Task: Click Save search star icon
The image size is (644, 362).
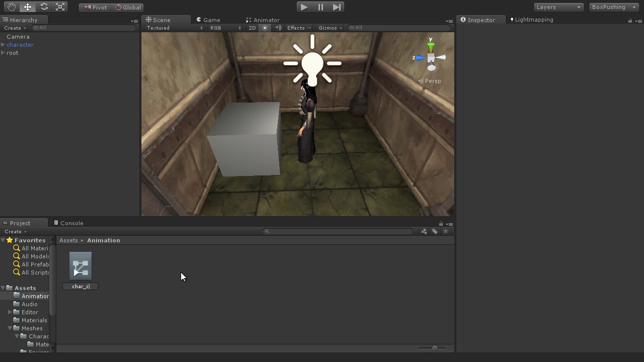Action: pyautogui.click(x=446, y=231)
